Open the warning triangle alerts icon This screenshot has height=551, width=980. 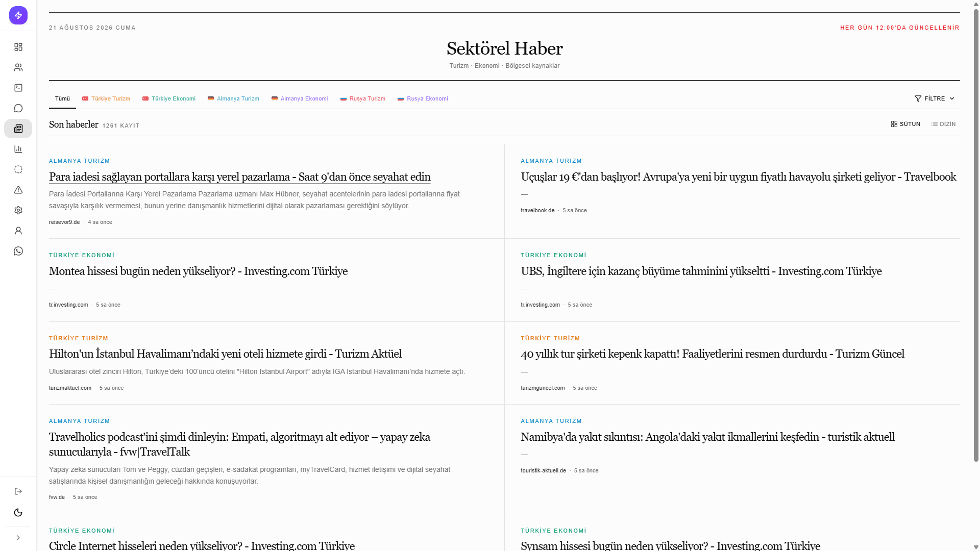[18, 190]
